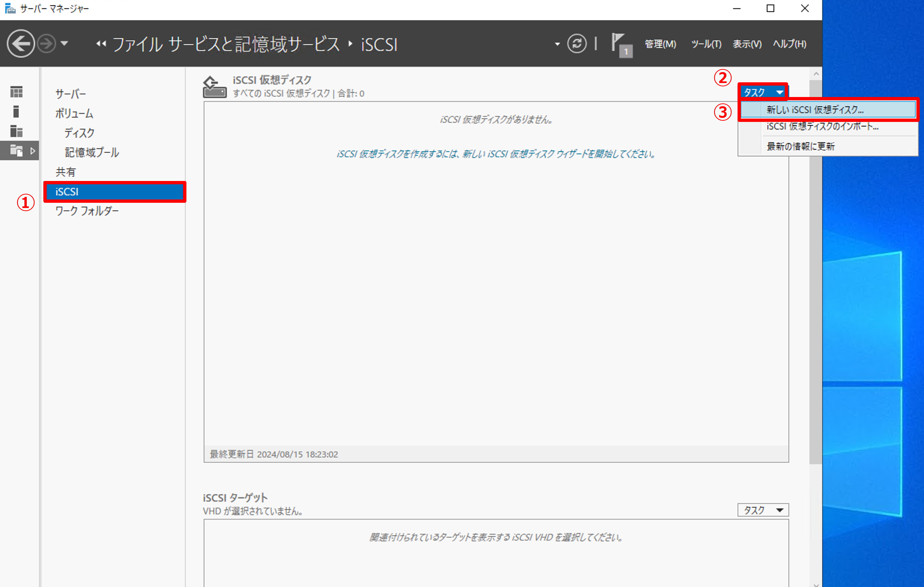Image resolution: width=924 pixels, height=587 pixels.
Task: Click the iSCSI 仮想ディスク section heading
Action: click(272, 80)
